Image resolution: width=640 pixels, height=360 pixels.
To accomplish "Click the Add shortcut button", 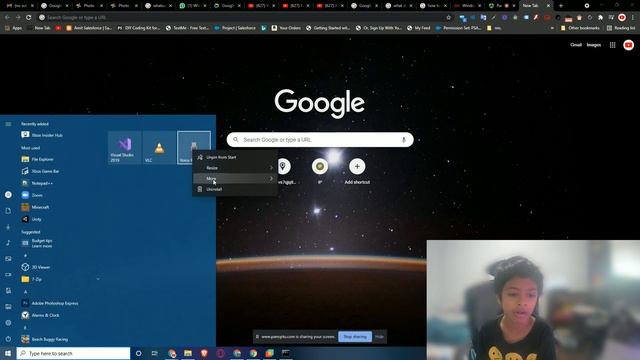I will [x=357, y=171].
